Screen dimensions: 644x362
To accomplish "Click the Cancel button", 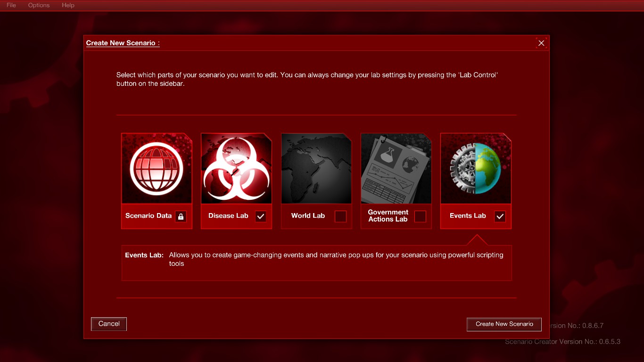I will click(109, 324).
